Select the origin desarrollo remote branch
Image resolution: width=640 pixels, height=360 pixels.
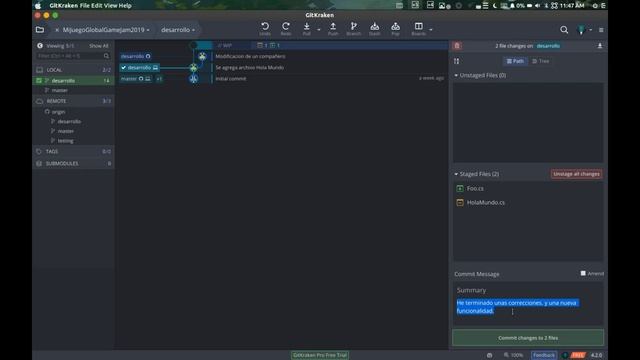[69, 121]
